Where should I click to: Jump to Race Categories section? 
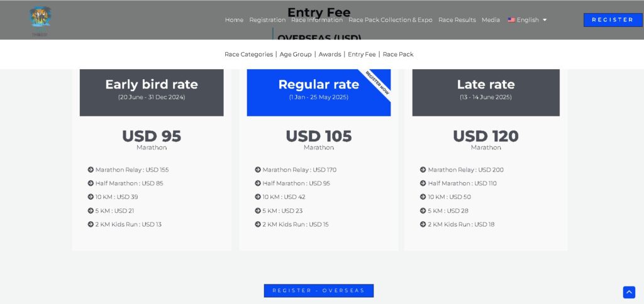pos(248,54)
